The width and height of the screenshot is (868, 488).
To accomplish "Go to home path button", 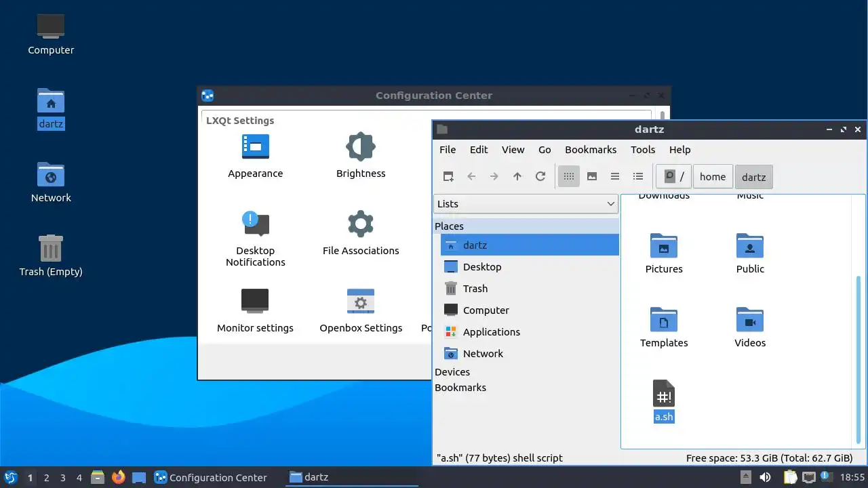I will pyautogui.click(x=713, y=176).
